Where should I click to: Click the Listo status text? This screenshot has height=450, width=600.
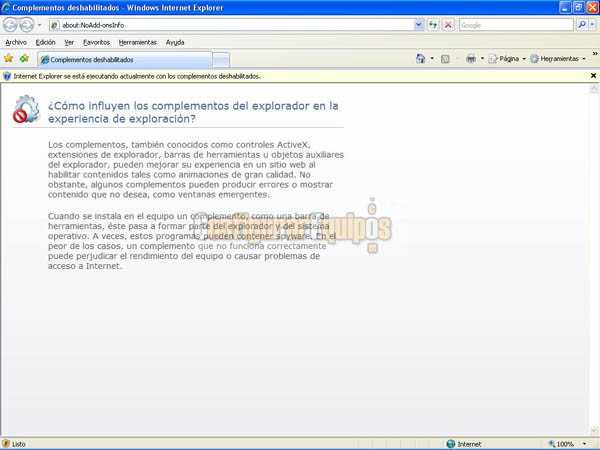coord(19,444)
